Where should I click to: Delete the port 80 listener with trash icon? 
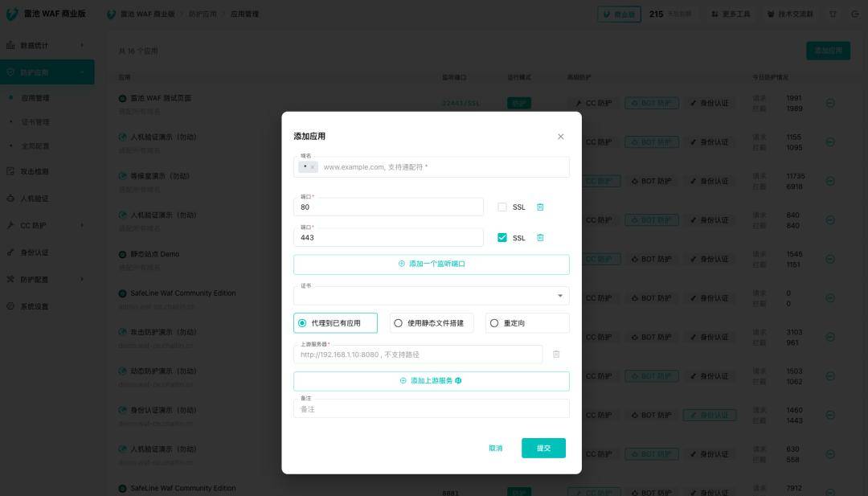click(540, 207)
